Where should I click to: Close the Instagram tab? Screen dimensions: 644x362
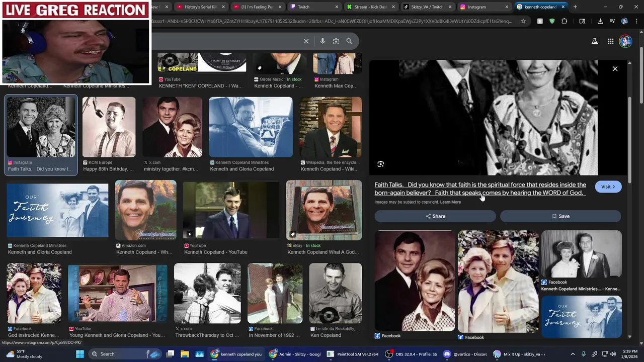[506, 7]
